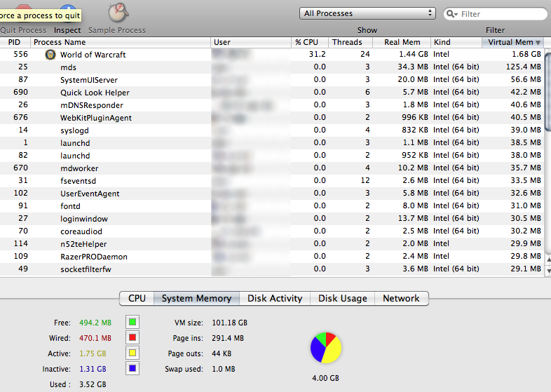Click the process list vertical scrollbar thumb
This screenshot has width=551, height=392.
(x=547, y=92)
